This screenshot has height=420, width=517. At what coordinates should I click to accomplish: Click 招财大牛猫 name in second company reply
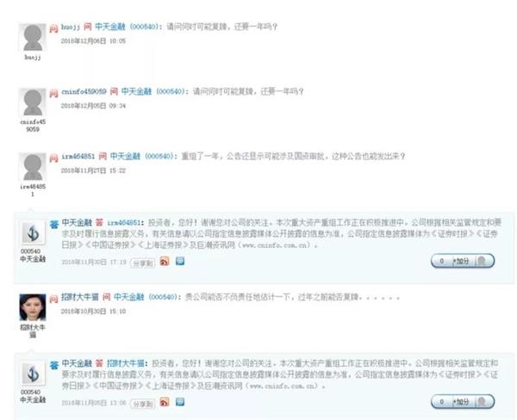coord(126,363)
